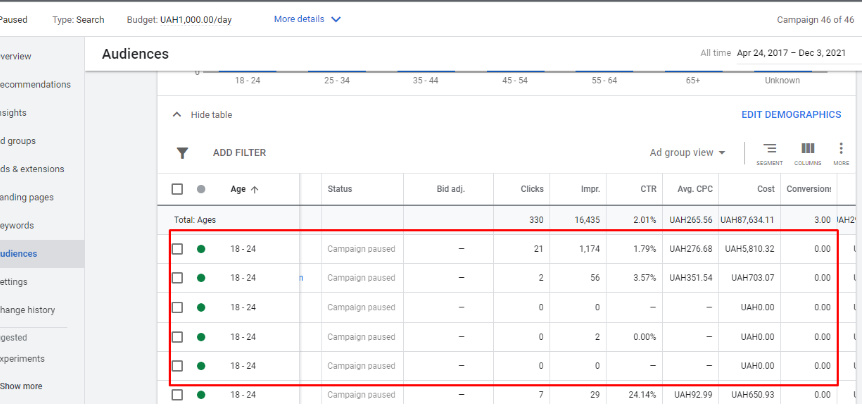This screenshot has width=862, height=412.
Task: Click the EDIT DEMOGRAPHICS link
Action: coord(790,115)
